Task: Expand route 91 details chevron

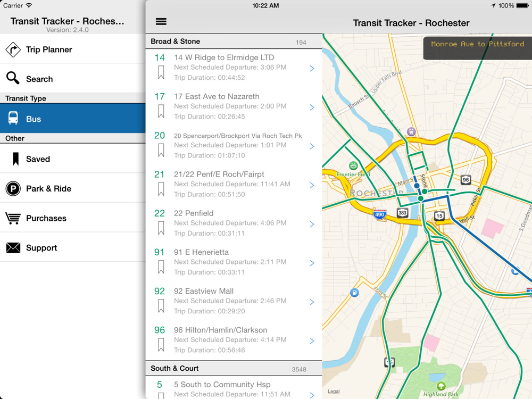Action: click(x=312, y=263)
